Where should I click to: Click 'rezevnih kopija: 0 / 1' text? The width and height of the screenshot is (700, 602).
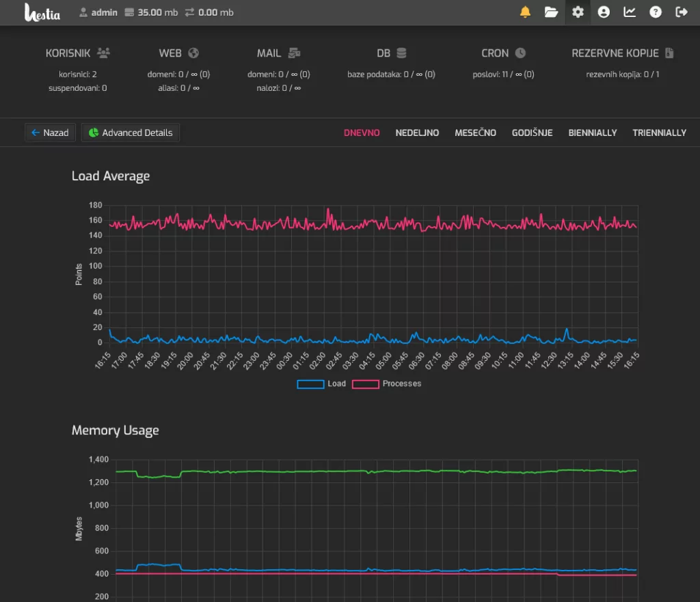[622, 74]
